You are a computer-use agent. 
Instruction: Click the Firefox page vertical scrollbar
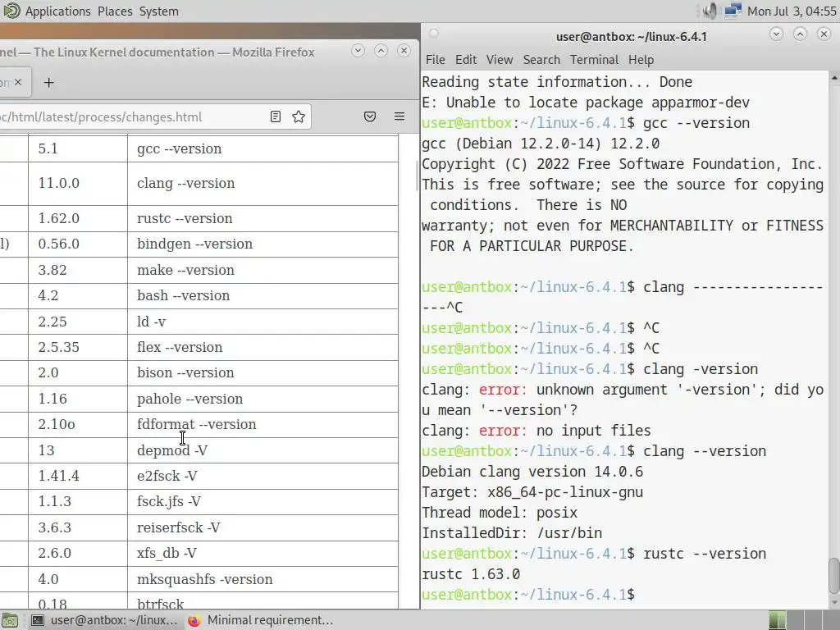tap(417, 176)
